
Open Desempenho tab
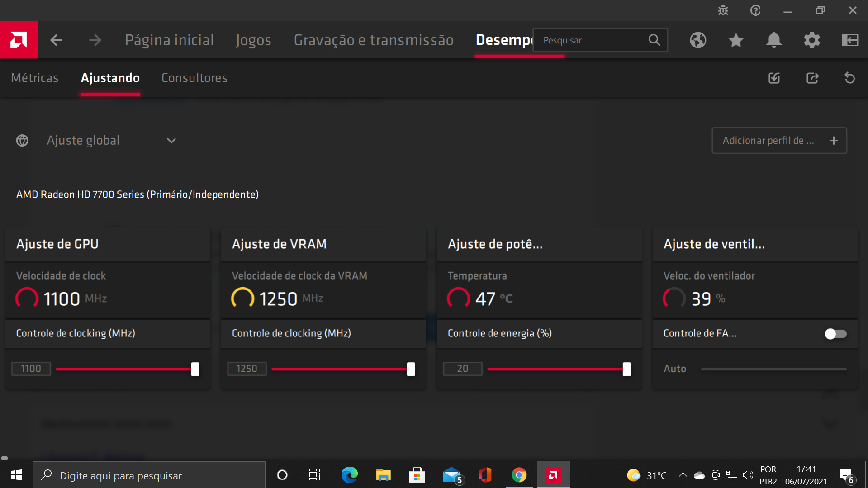click(x=504, y=40)
